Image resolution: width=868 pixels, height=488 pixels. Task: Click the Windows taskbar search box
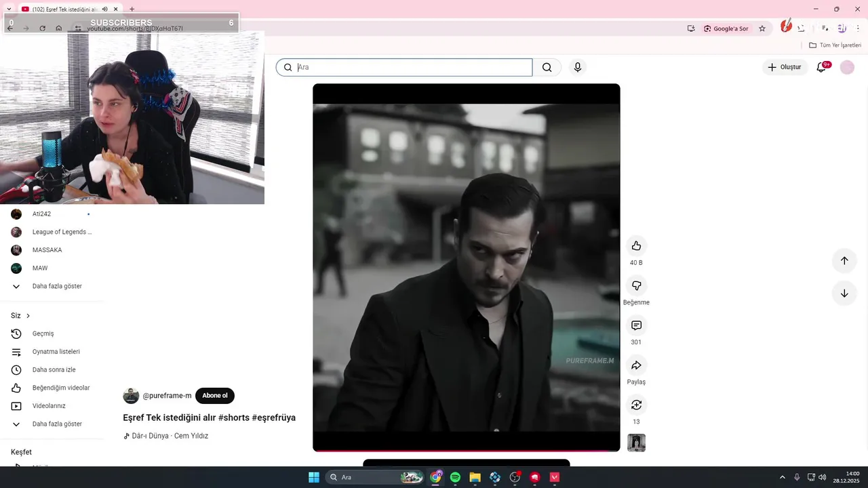(375, 477)
